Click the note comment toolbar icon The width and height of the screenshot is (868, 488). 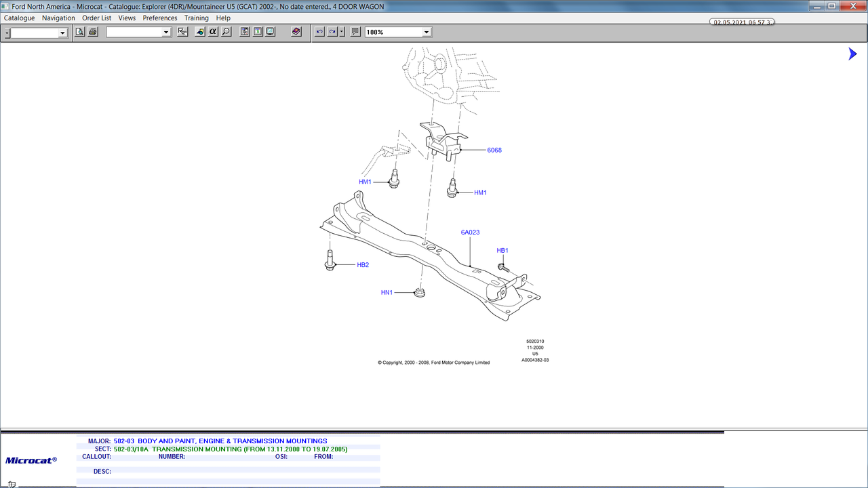pyautogui.click(x=355, y=32)
